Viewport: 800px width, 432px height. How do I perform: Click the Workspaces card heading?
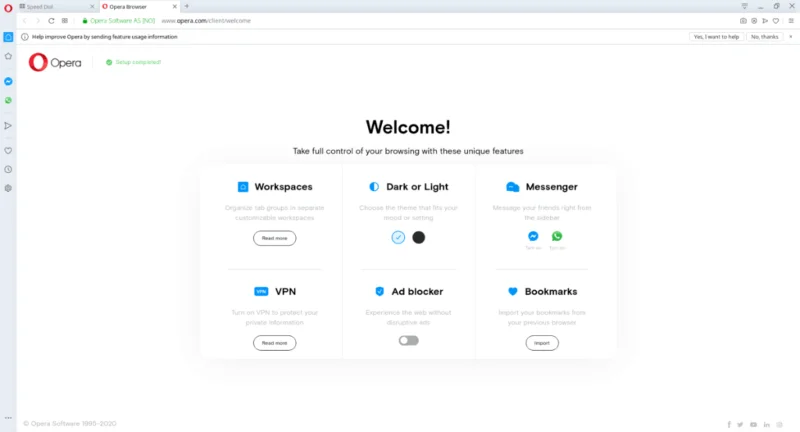tap(283, 187)
